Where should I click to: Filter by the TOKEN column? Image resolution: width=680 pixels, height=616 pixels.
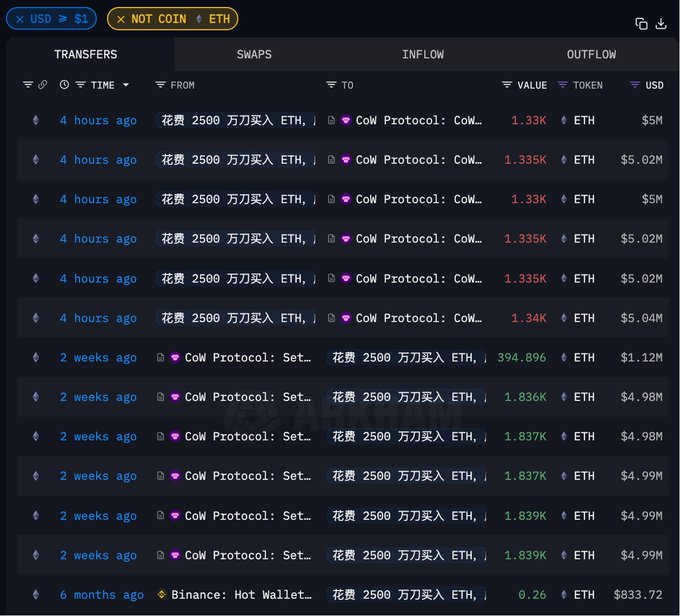click(x=562, y=85)
